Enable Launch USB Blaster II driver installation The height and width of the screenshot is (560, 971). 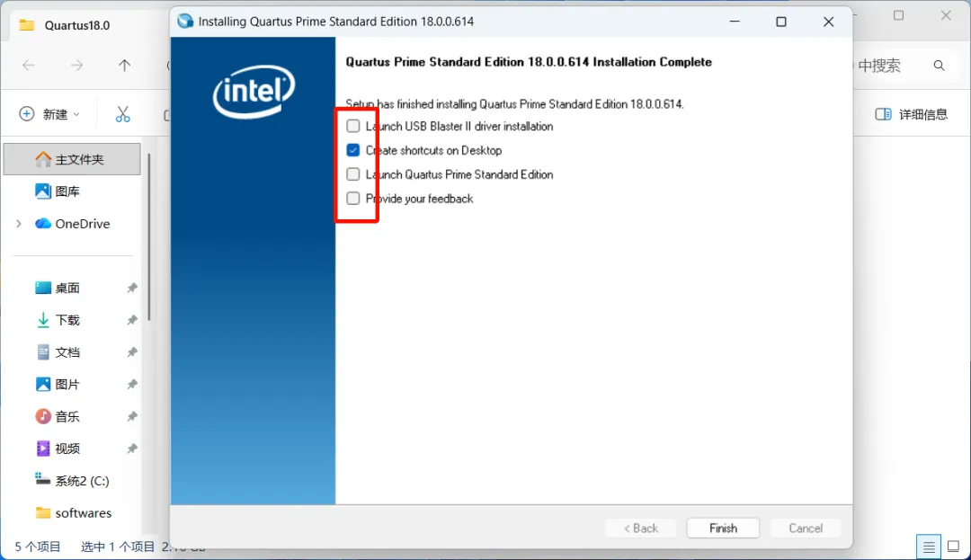point(353,126)
